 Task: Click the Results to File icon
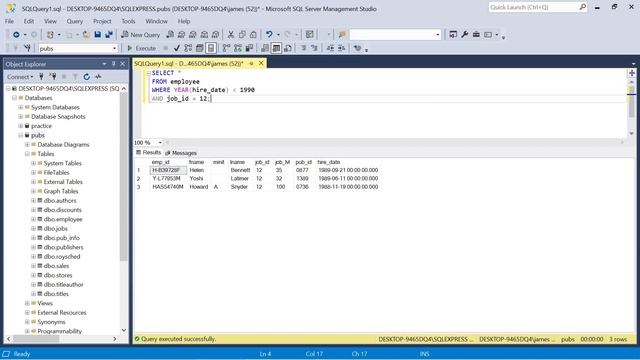tap(288, 48)
